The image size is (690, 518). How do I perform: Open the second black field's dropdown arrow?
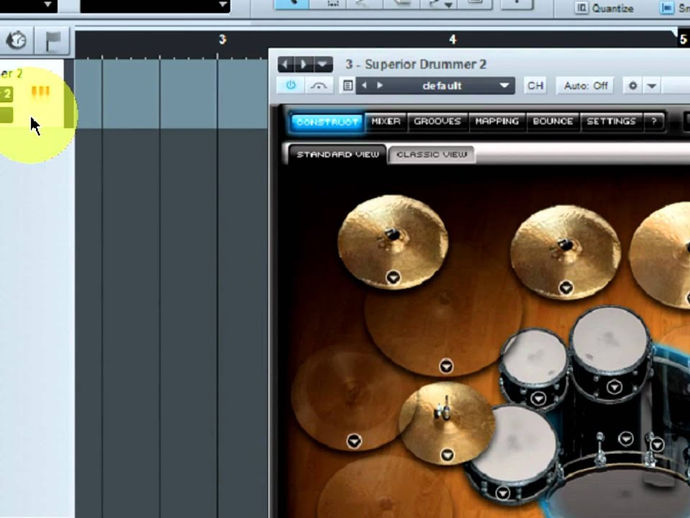coord(224,5)
